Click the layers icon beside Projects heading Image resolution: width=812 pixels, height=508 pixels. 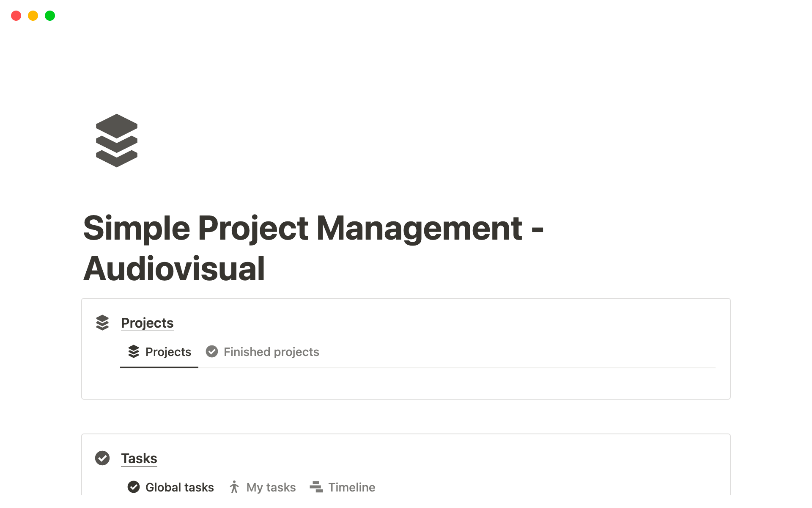click(102, 323)
